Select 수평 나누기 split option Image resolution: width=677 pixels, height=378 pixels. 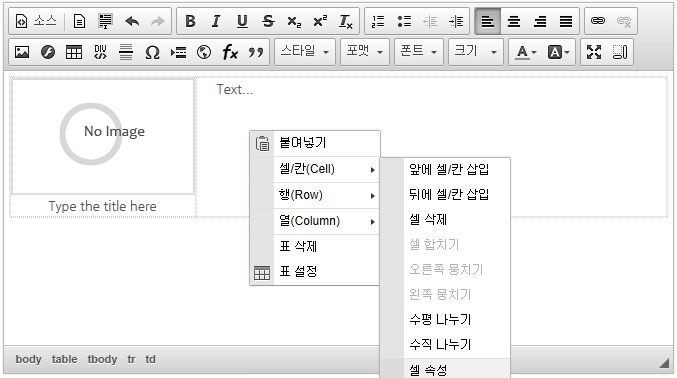coord(445,320)
